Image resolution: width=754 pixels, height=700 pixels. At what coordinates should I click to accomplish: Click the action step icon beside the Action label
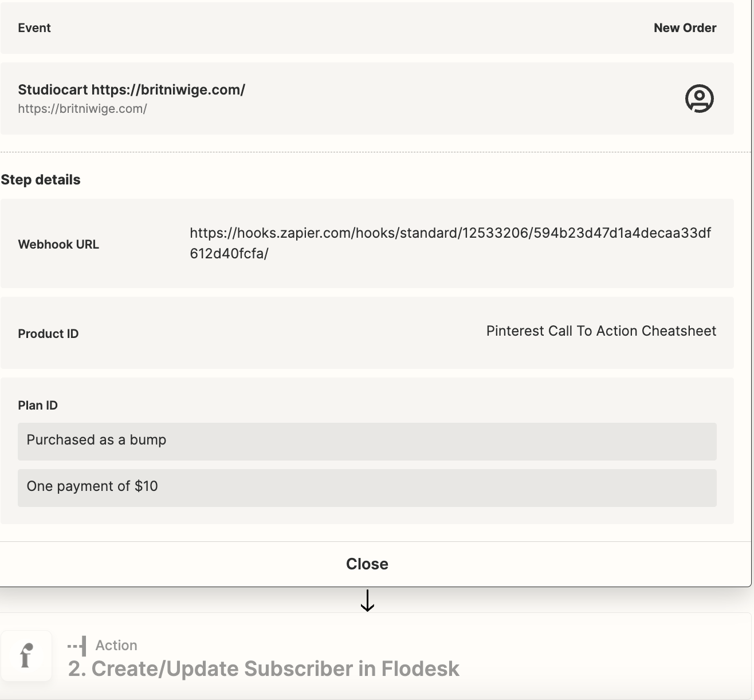[77, 646]
